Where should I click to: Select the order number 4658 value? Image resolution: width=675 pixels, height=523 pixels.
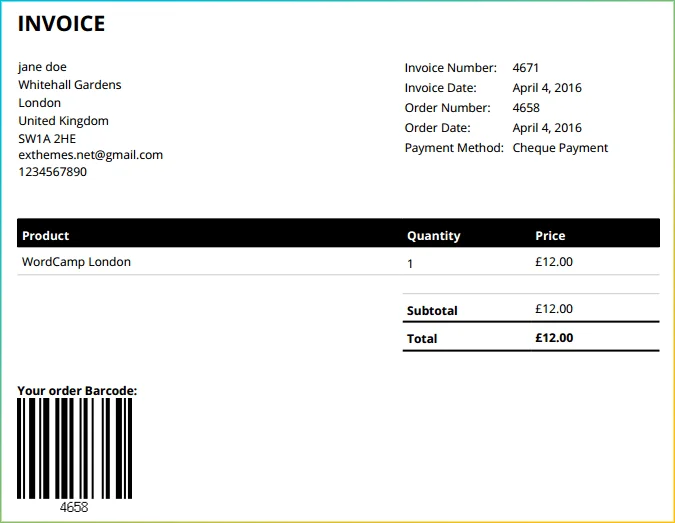coord(525,108)
